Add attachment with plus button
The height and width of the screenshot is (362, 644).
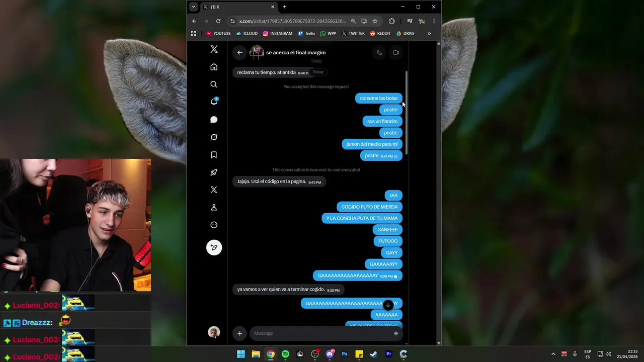[x=240, y=333]
